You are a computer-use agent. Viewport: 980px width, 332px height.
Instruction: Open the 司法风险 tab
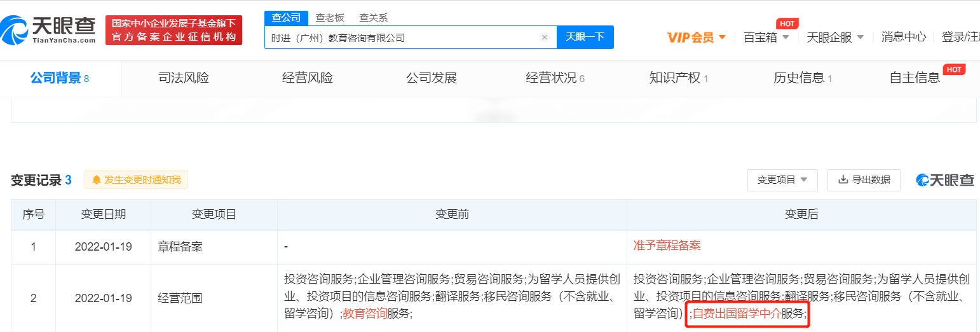click(183, 78)
